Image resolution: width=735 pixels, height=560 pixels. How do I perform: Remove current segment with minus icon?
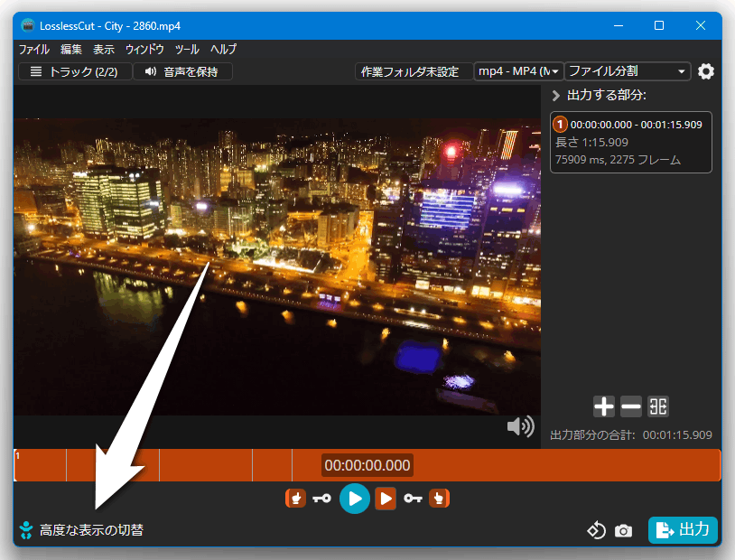pos(631,406)
